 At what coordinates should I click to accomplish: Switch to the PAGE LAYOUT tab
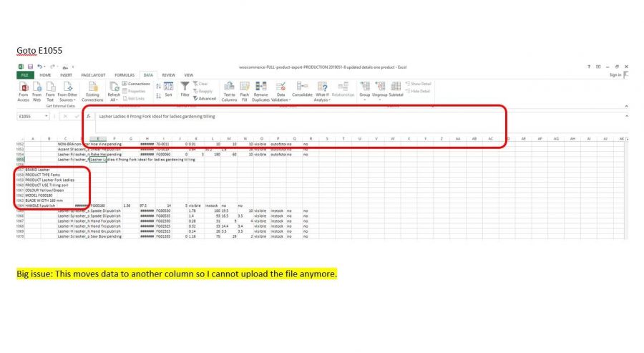[93, 75]
